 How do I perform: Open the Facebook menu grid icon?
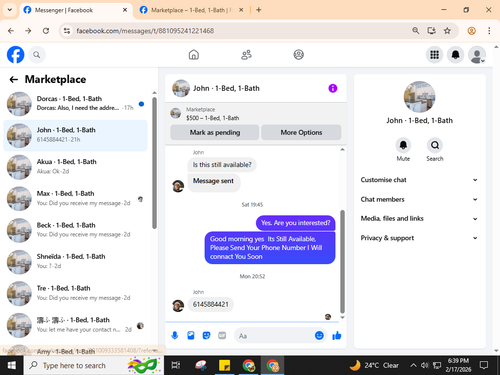[x=434, y=55]
